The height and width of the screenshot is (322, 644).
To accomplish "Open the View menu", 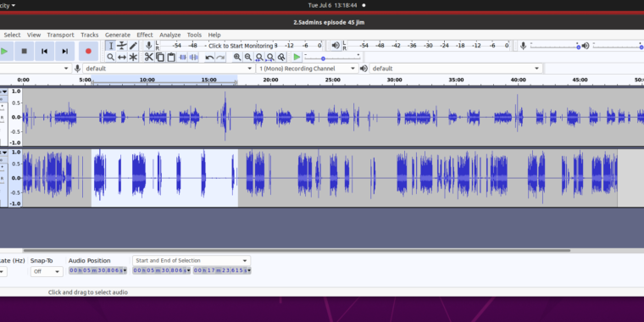I will coord(34,35).
